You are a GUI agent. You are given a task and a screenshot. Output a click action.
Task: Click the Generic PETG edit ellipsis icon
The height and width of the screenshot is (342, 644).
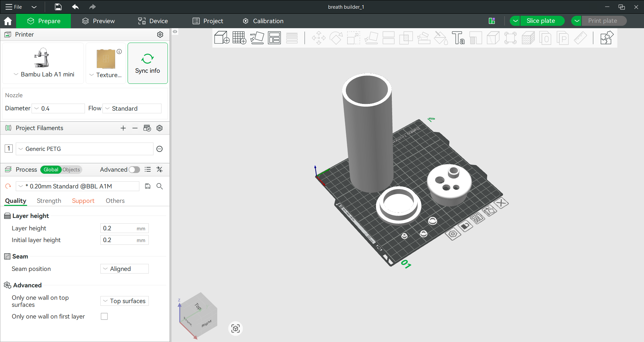[x=159, y=149]
